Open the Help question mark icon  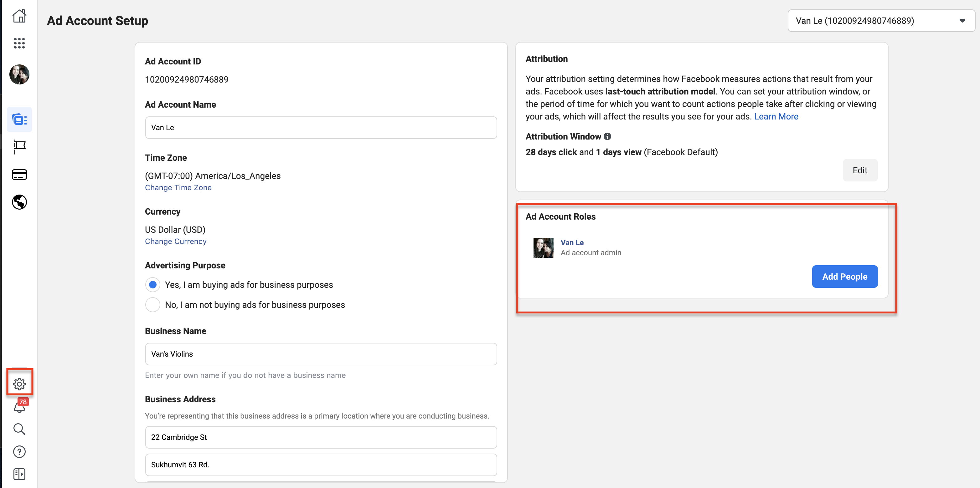click(19, 451)
